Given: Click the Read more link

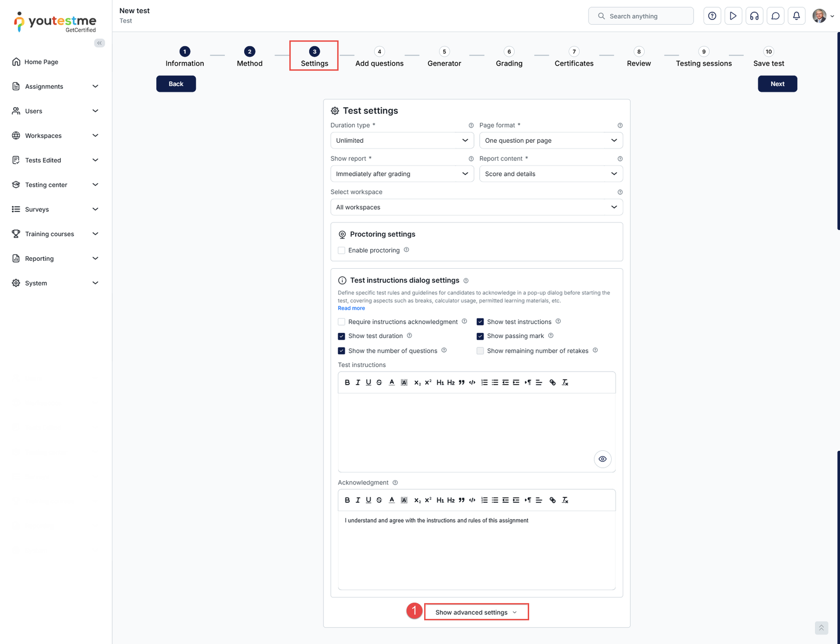Looking at the screenshot, I should (351, 308).
